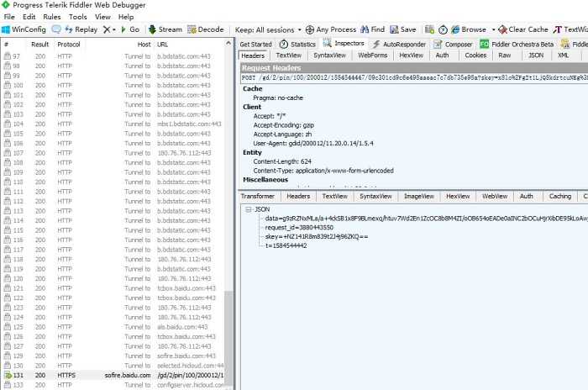Click the Remove sessions X icon

[x=107, y=29]
